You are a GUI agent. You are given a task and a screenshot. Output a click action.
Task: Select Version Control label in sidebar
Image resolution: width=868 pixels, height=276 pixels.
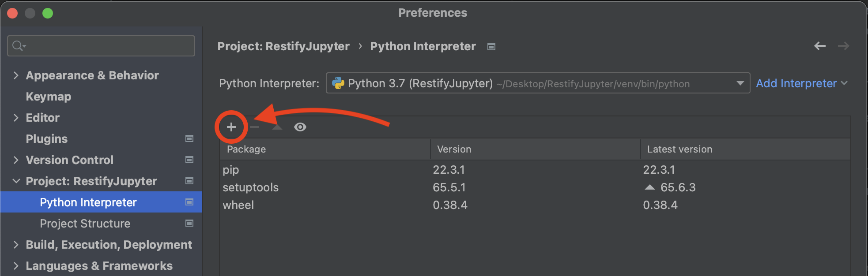(x=69, y=160)
